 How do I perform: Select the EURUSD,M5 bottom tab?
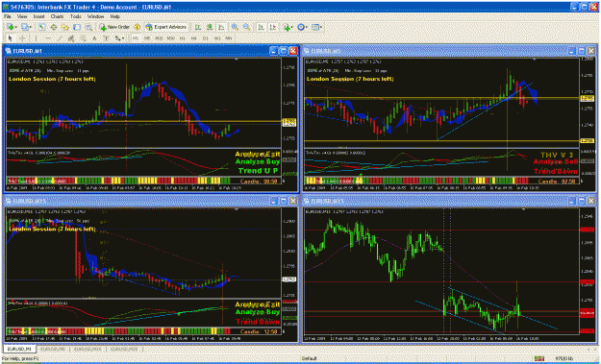pyautogui.click(x=53, y=350)
